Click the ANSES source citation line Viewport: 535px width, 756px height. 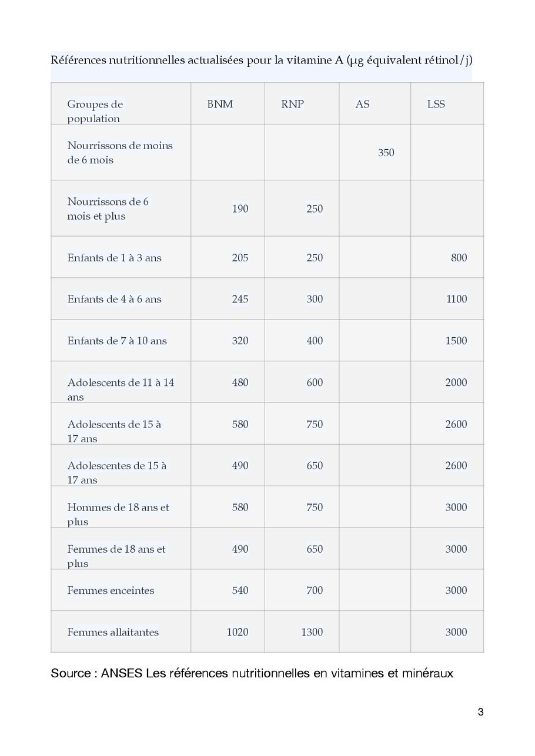point(252,673)
